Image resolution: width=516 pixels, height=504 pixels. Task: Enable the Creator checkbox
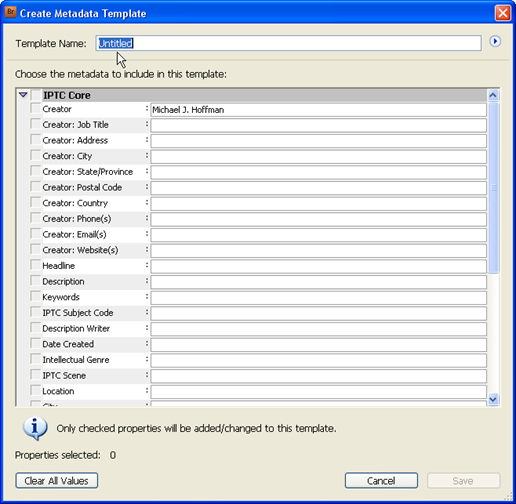(x=35, y=108)
